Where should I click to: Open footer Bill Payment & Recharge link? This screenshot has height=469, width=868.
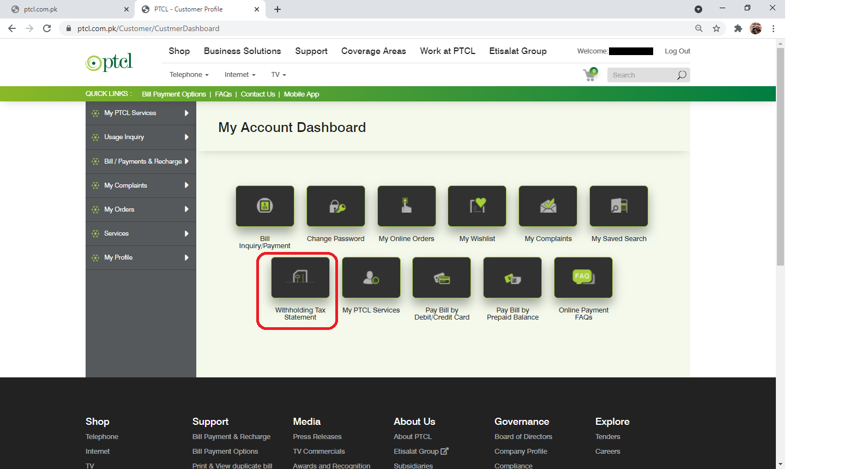pos(231,436)
